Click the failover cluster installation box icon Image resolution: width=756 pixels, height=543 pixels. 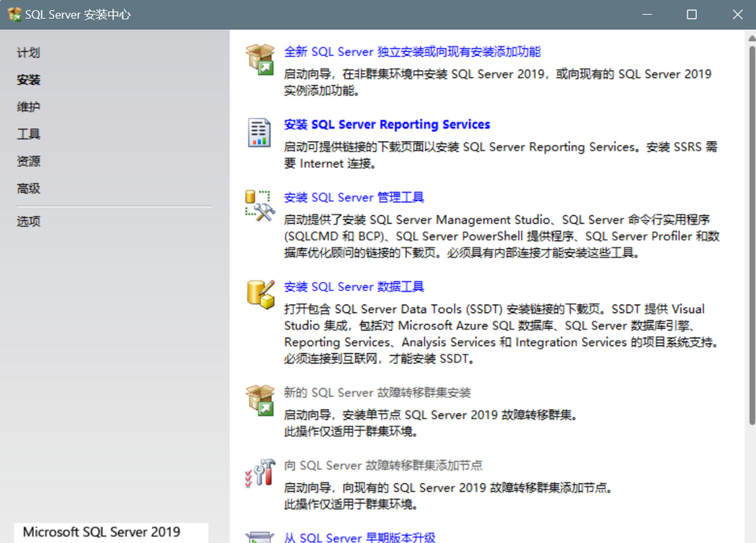(260, 400)
